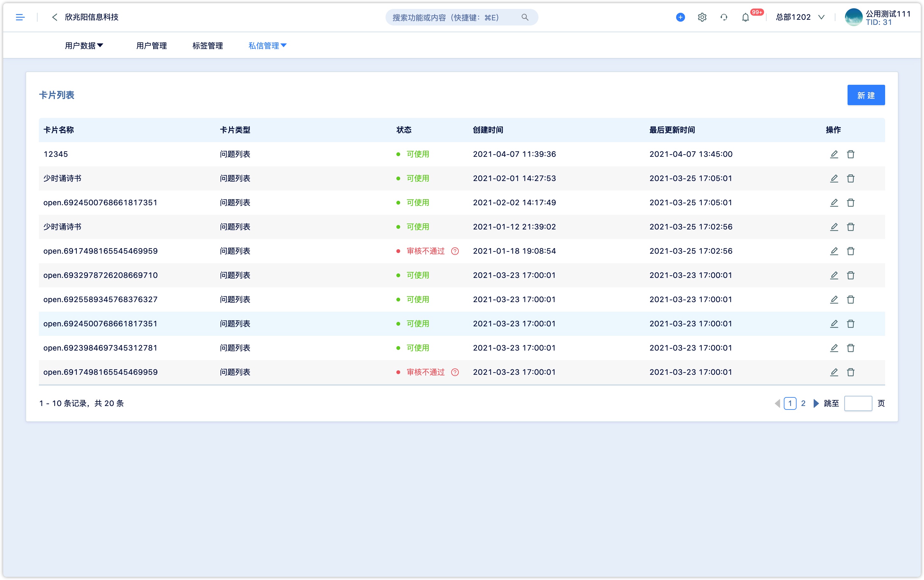Click open.6923984697345312781 card name

[100, 348]
